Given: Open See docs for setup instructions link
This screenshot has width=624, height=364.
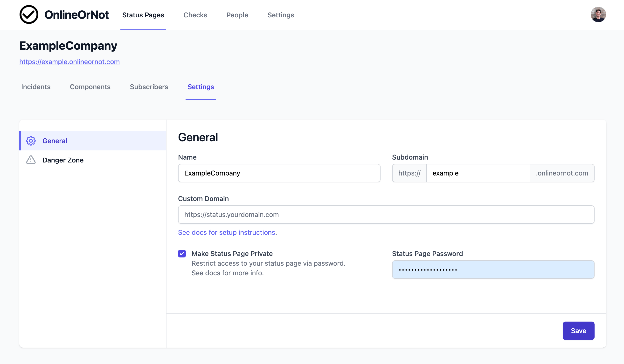Looking at the screenshot, I should tap(227, 232).
